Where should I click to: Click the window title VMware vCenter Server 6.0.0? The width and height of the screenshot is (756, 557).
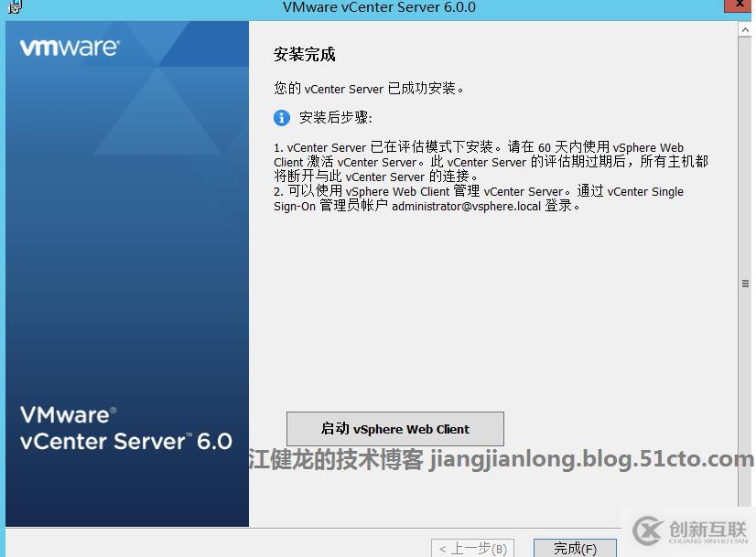[379, 7]
